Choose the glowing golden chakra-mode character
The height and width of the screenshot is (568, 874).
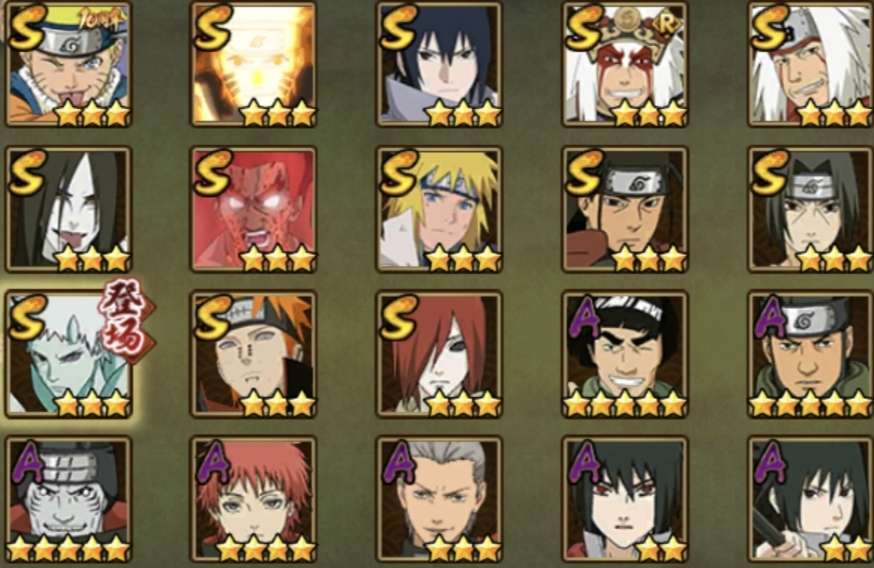point(254,64)
